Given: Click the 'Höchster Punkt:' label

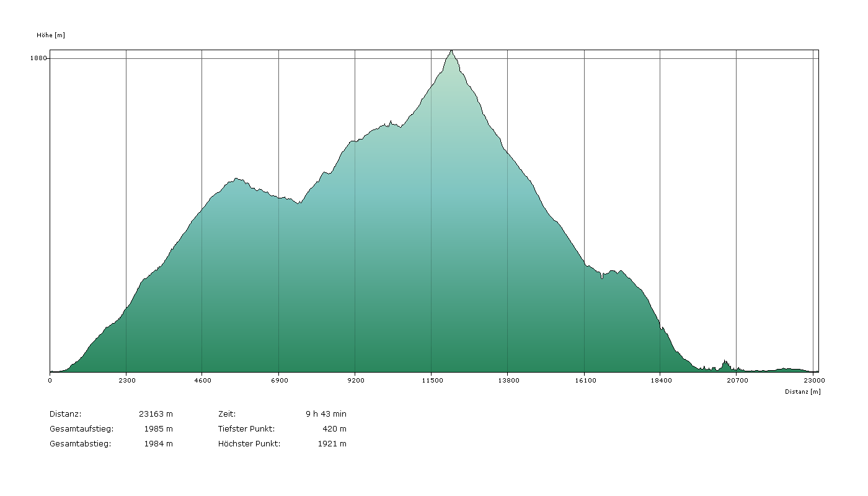Looking at the screenshot, I should [x=249, y=444].
